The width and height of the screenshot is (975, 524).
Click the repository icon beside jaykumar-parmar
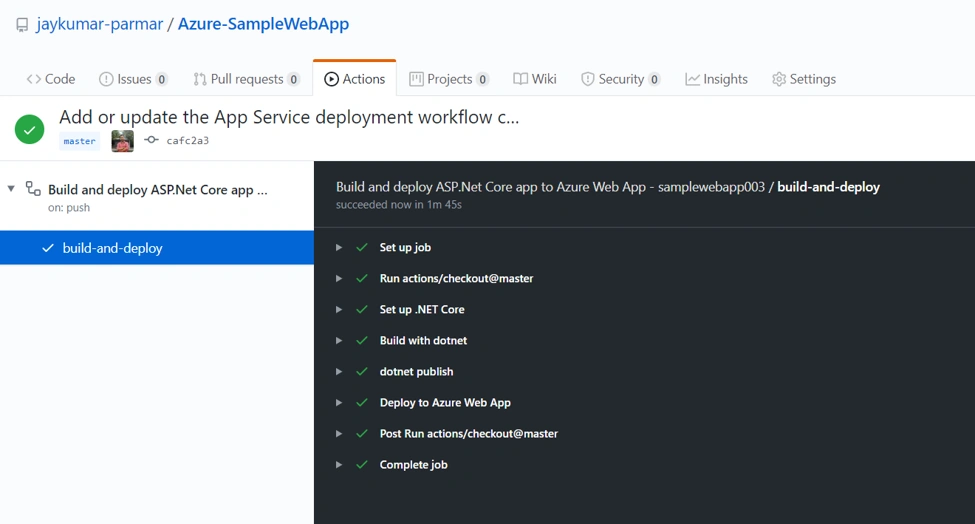(x=22, y=25)
